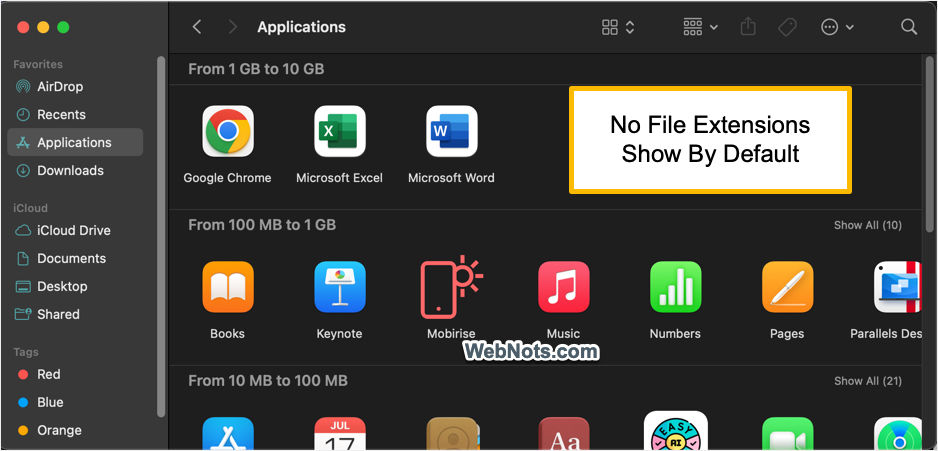This screenshot has width=938, height=451.
Task: Click the Pages label text
Action: (787, 334)
